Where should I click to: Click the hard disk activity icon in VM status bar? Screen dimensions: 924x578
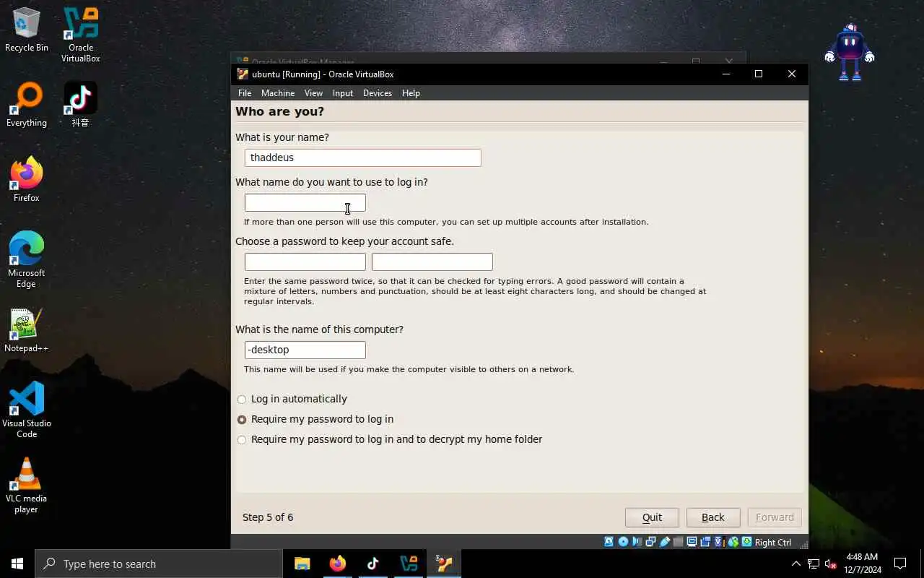tap(609, 542)
